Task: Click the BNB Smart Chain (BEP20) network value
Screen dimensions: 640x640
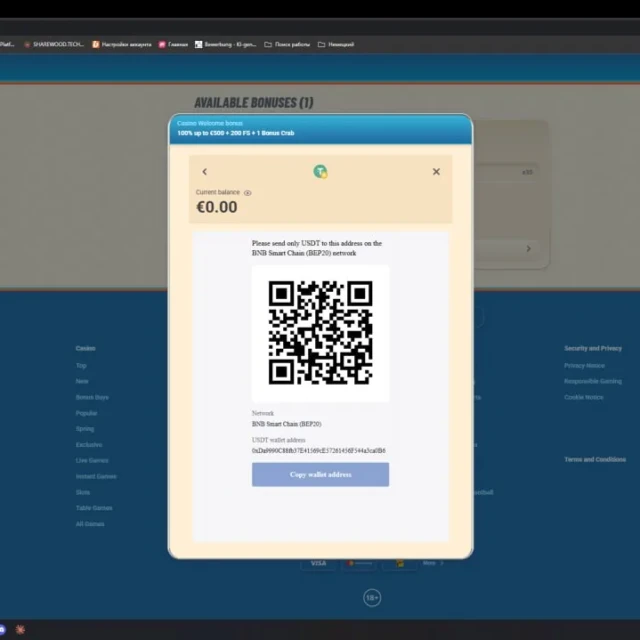Action: 287,424
